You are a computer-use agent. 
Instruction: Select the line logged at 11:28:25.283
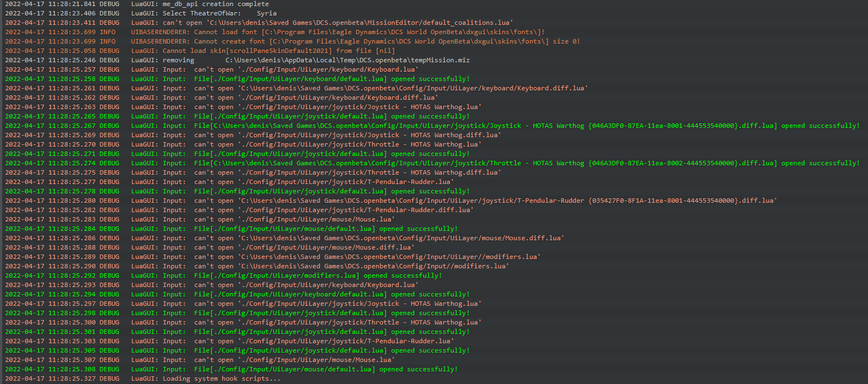[200, 219]
